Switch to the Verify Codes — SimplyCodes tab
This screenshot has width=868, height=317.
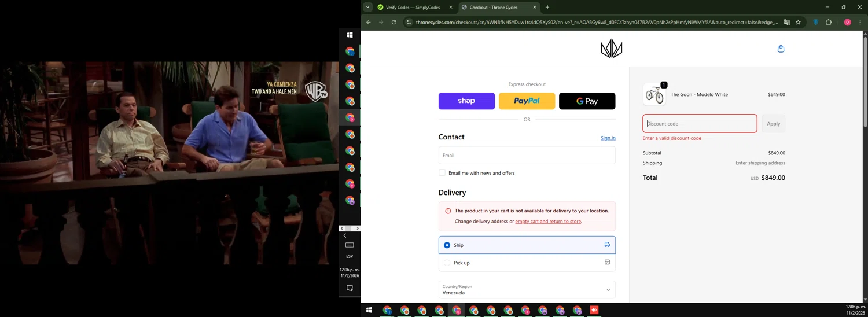[414, 7]
